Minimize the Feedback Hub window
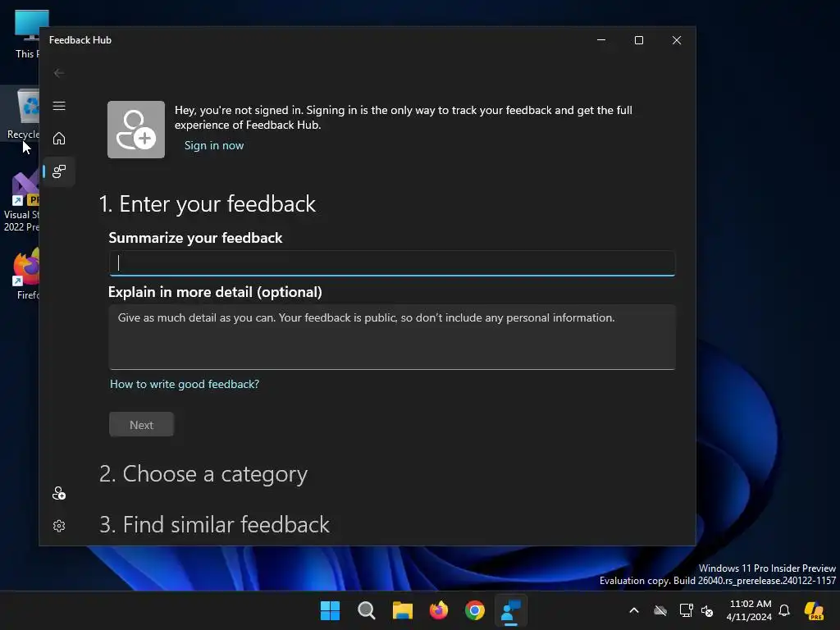 (601, 40)
